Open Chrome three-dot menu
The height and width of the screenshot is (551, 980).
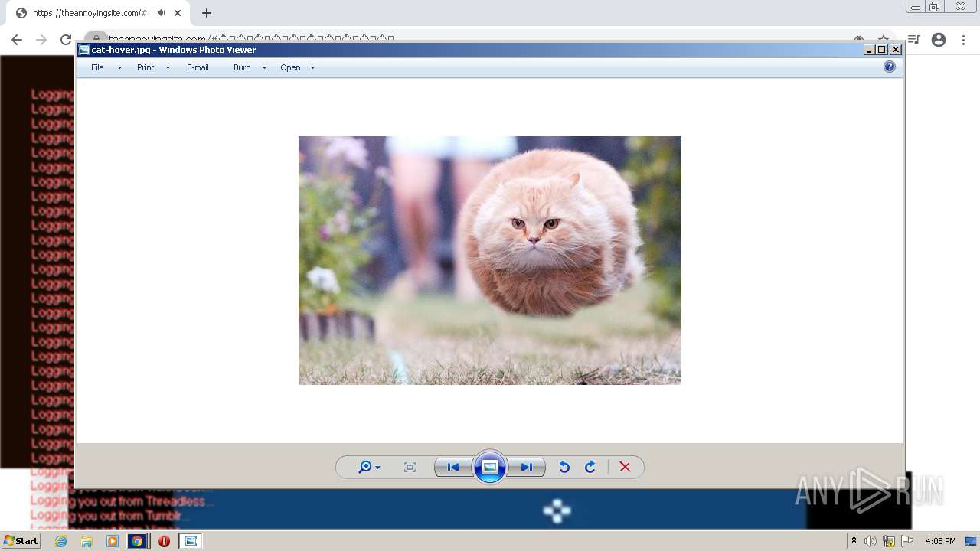pyautogui.click(x=963, y=40)
